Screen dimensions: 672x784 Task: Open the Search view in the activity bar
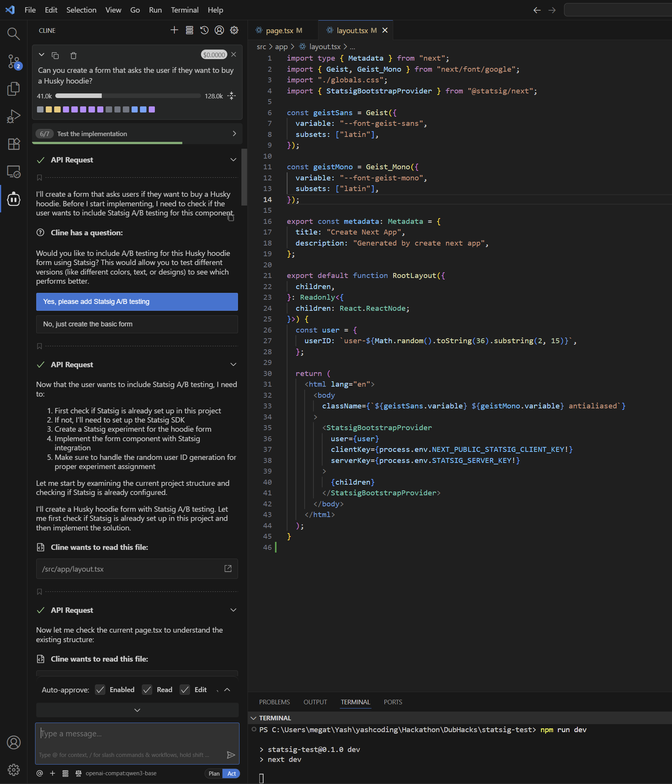pyautogui.click(x=14, y=34)
